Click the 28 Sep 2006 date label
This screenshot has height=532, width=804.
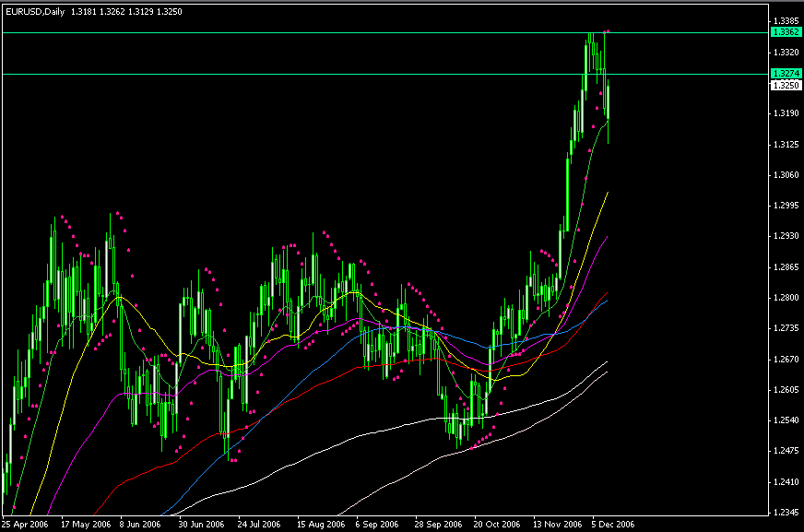pyautogui.click(x=438, y=525)
